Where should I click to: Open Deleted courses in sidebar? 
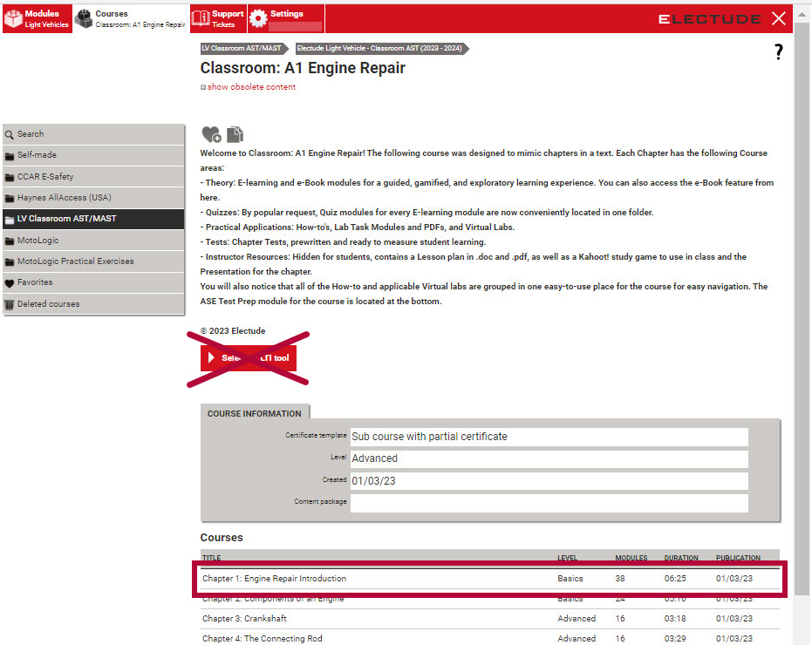click(x=93, y=304)
